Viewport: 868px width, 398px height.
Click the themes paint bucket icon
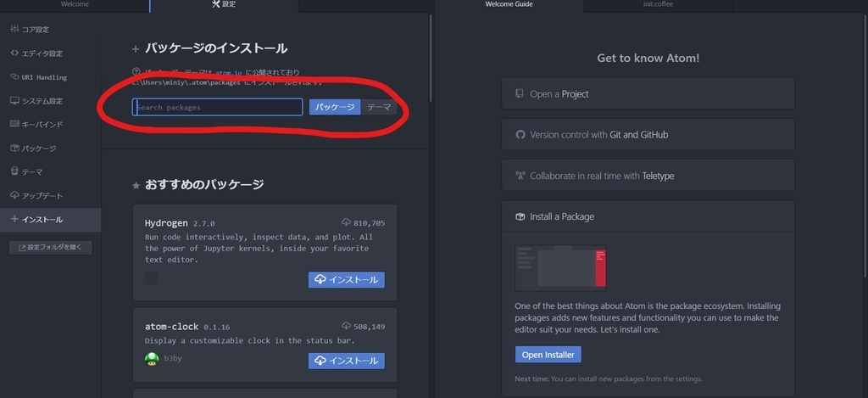pyautogui.click(x=14, y=171)
